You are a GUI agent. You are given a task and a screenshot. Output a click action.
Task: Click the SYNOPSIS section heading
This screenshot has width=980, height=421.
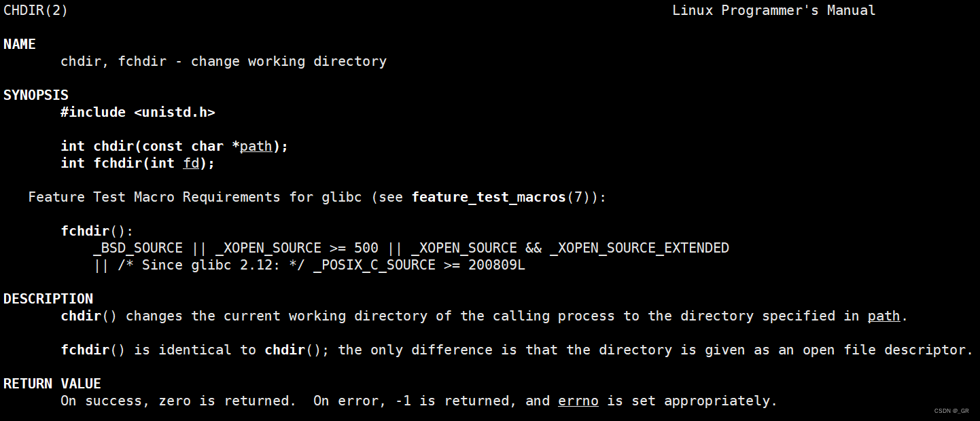pos(36,95)
